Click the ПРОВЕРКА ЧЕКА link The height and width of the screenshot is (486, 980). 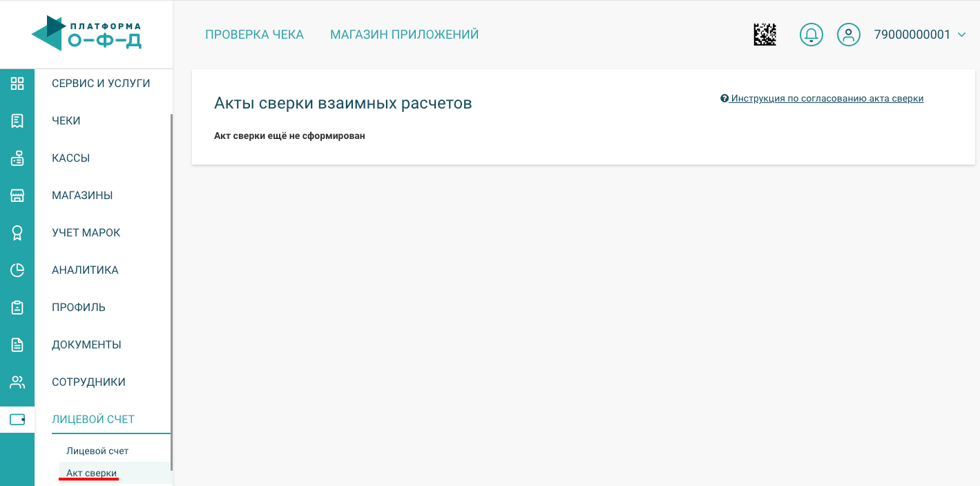click(x=255, y=35)
